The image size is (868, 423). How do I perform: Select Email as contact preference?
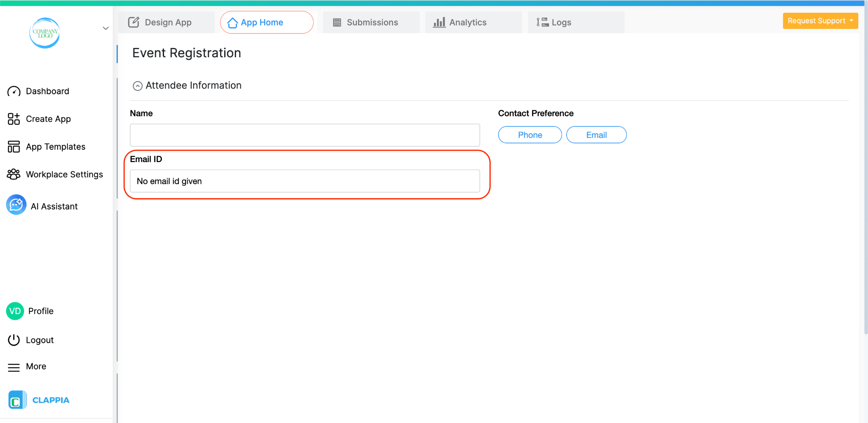coord(596,134)
